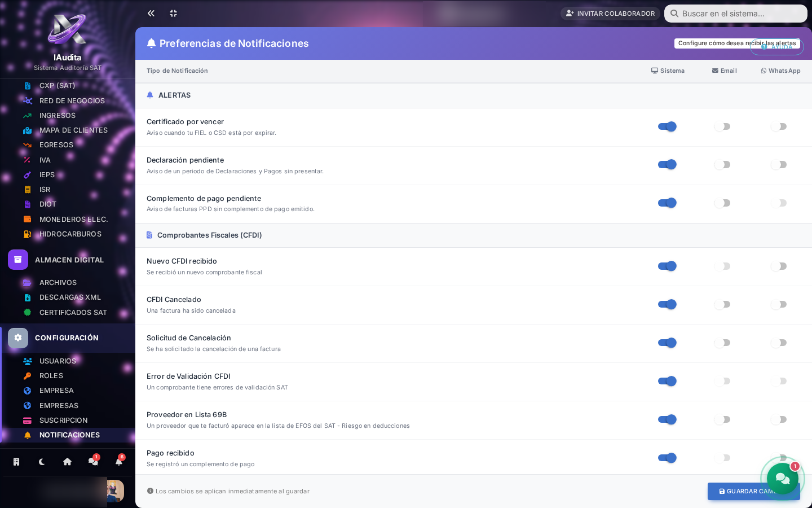The image size is (812, 508).
Task: Click the Monederos Elec. wallet icon
Action: pos(27,219)
